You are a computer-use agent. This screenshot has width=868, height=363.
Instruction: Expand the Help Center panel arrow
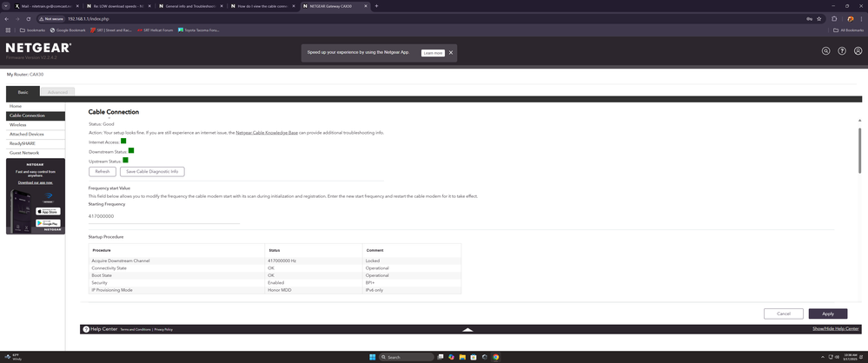click(x=467, y=330)
